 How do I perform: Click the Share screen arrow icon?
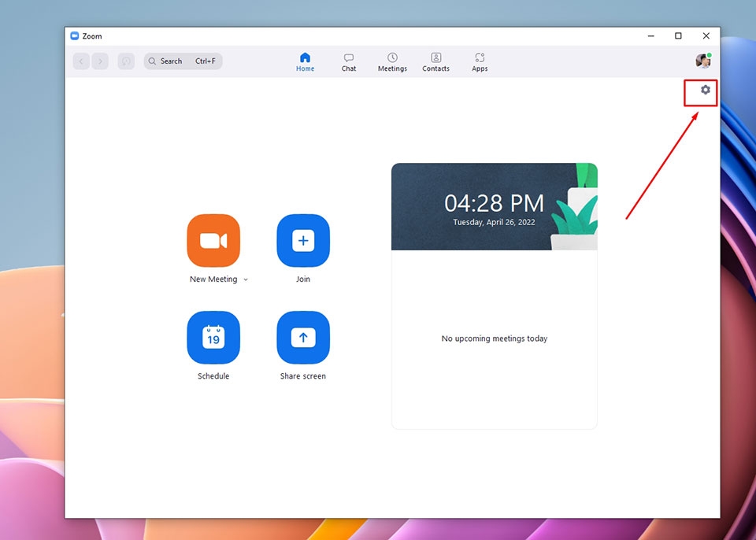click(303, 338)
